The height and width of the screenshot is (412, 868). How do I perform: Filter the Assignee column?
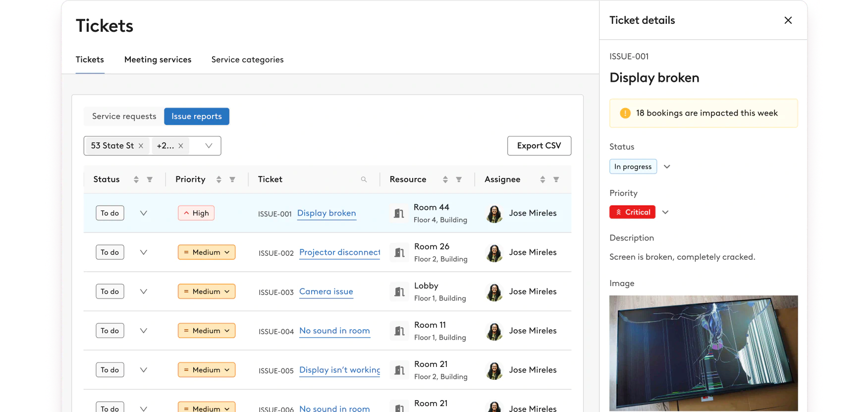(x=556, y=179)
